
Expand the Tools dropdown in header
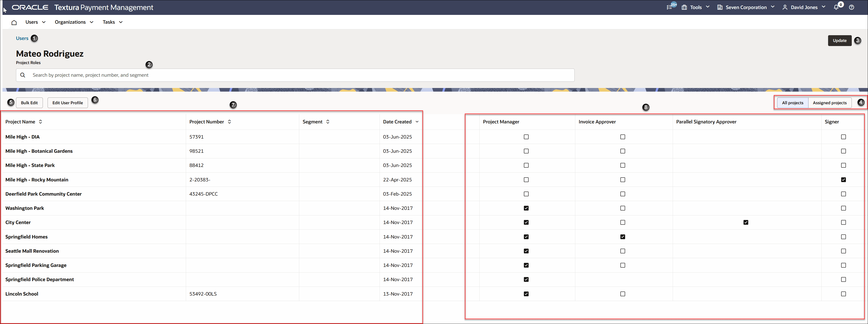click(695, 7)
